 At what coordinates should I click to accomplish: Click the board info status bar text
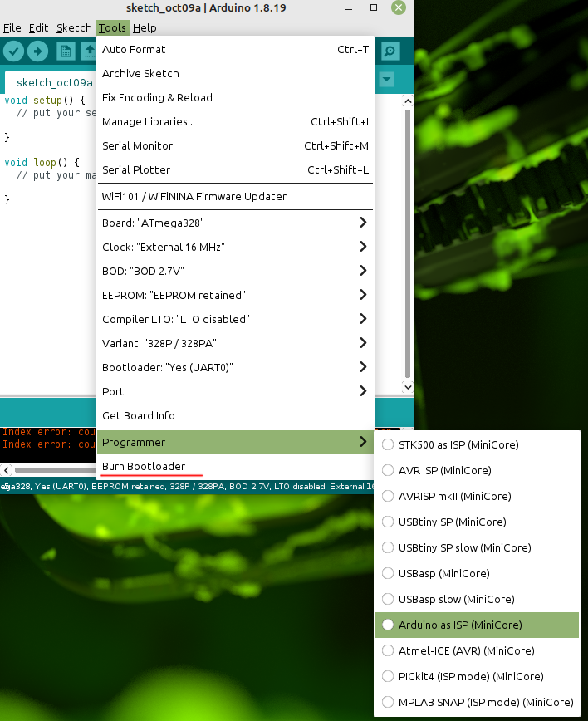pos(188,486)
